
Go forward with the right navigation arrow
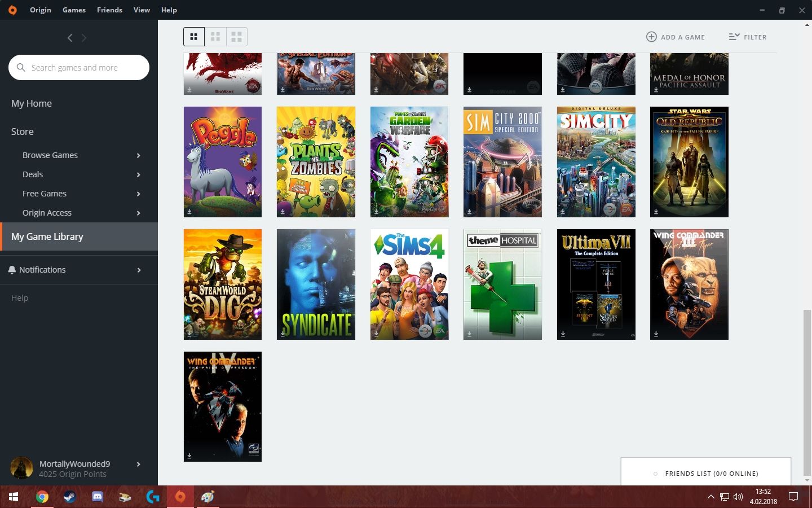[x=84, y=38]
